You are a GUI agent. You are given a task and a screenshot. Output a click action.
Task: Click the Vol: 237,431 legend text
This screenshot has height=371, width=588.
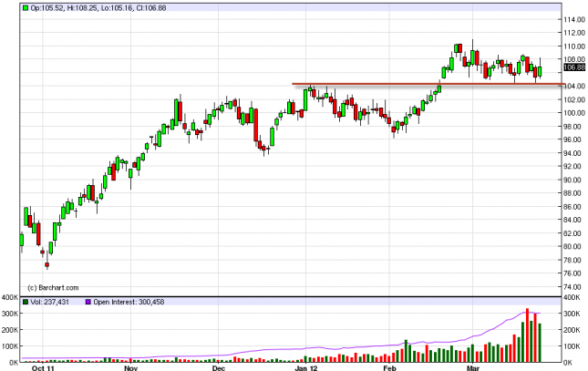[50, 302]
